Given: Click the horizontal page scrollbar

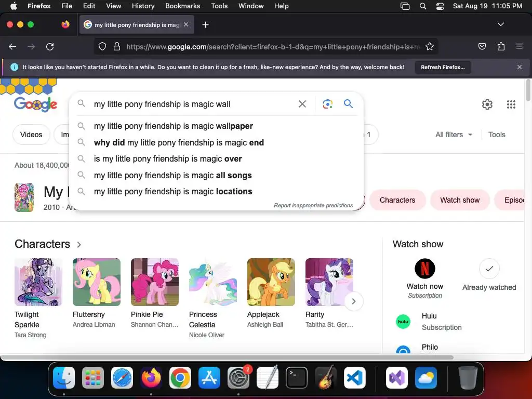Looking at the screenshot, I should click(227, 357).
